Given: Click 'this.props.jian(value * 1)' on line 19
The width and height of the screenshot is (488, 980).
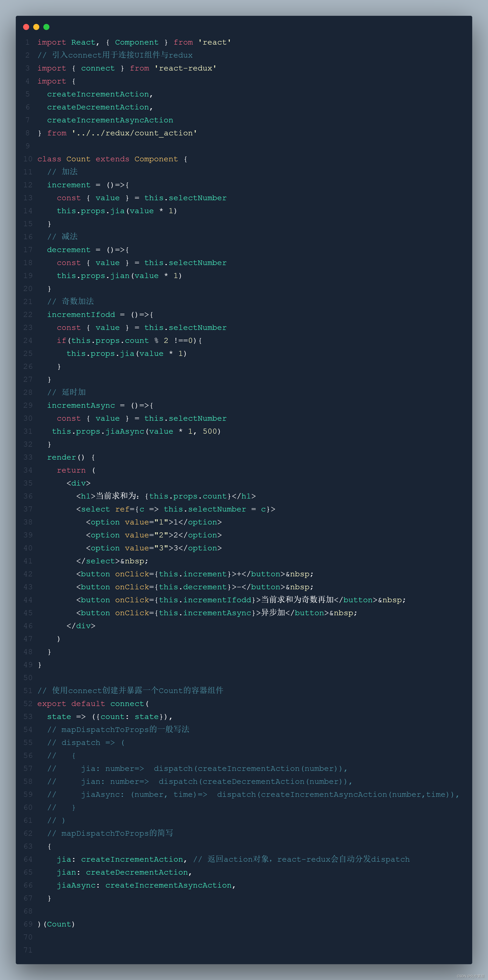Looking at the screenshot, I should [x=119, y=275].
